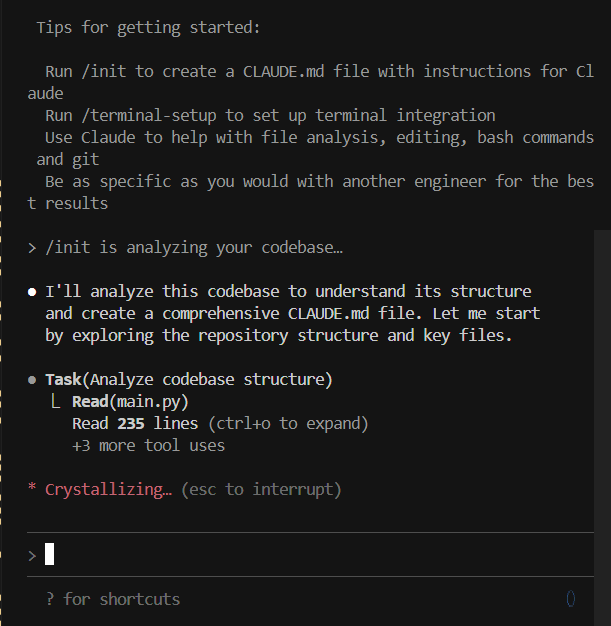Click the 'esc to interrupt' hint
The image size is (611, 626).
tap(261, 490)
